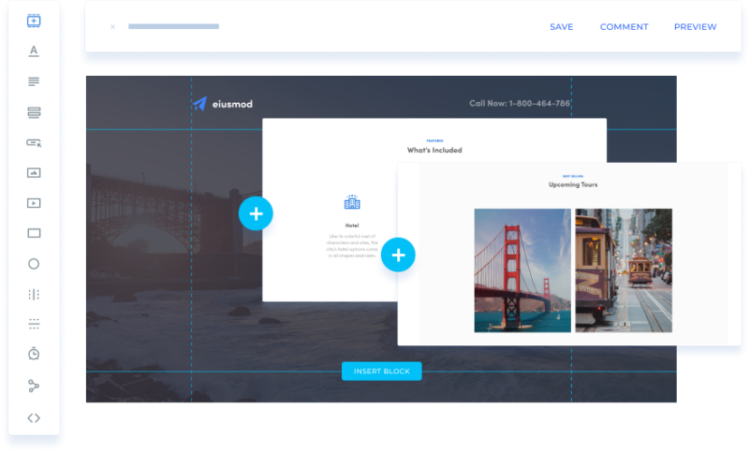Image resolution: width=750 pixels, height=452 pixels.
Task: Choose the paragraph text tool
Action: pyautogui.click(x=33, y=82)
